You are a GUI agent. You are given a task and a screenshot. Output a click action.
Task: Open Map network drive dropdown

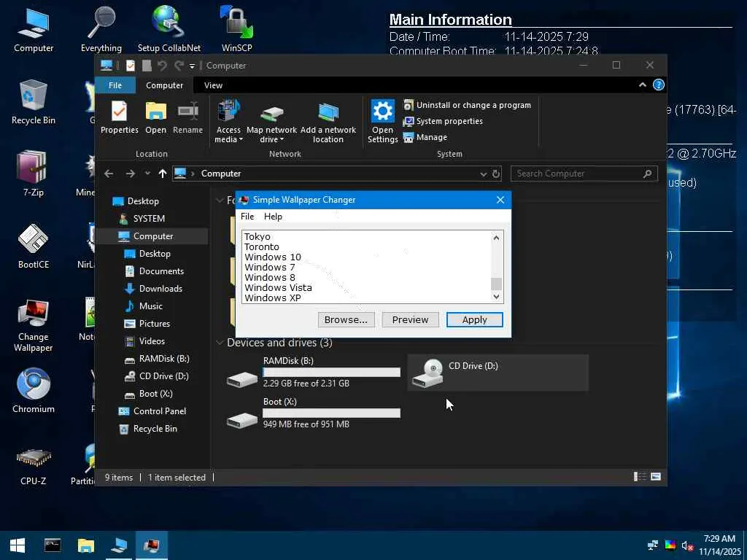tap(271, 122)
